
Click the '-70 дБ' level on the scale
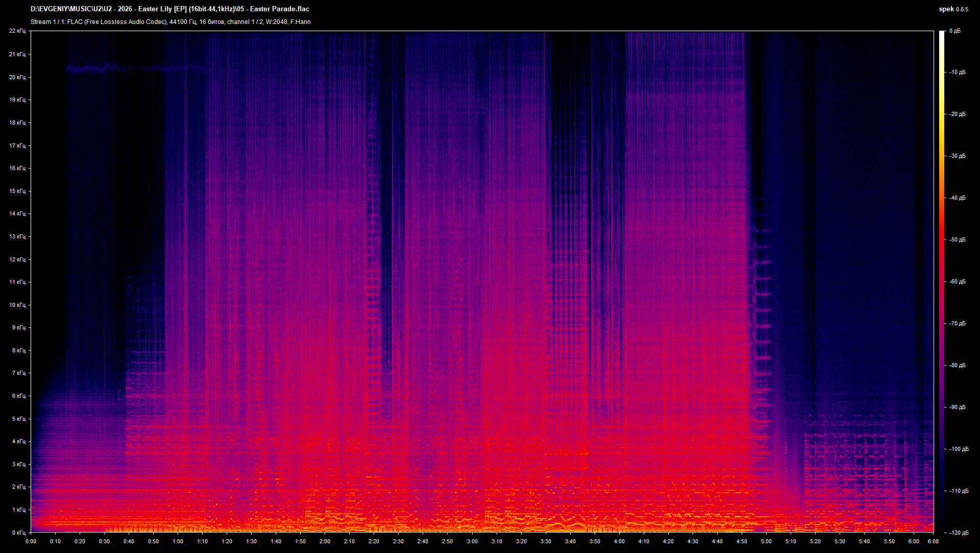(x=958, y=324)
